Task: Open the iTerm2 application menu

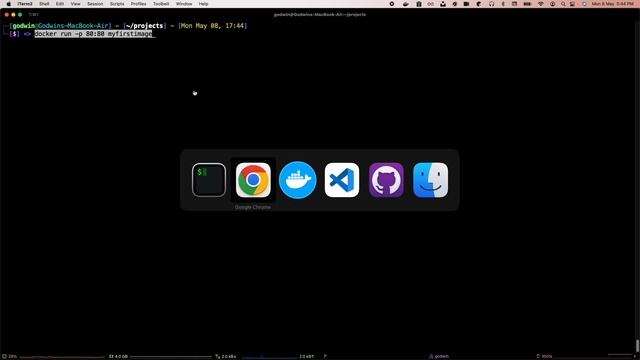Action: point(25,4)
